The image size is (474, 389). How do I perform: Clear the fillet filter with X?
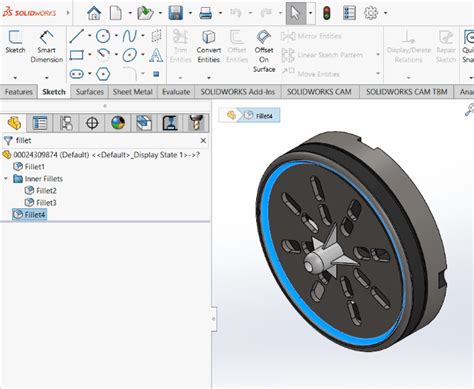tap(203, 141)
